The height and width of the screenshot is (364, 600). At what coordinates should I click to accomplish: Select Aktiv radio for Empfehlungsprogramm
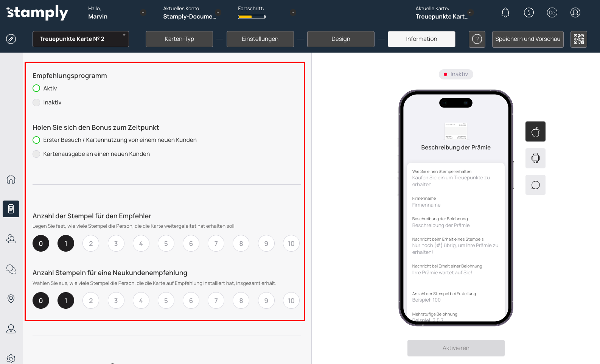pos(37,89)
